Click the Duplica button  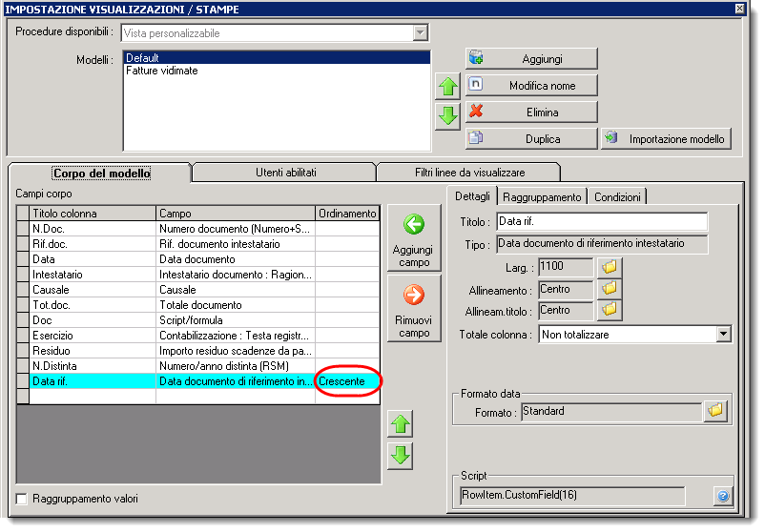pos(531,139)
